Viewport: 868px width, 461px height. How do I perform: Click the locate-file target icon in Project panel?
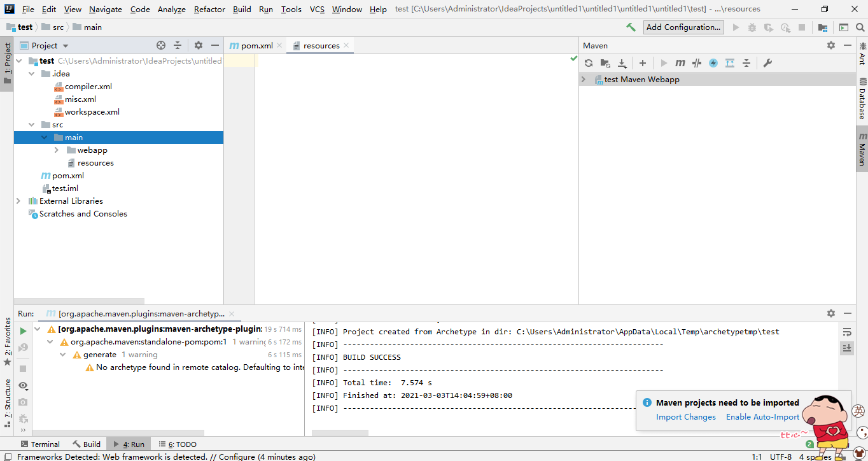pyautogui.click(x=161, y=45)
